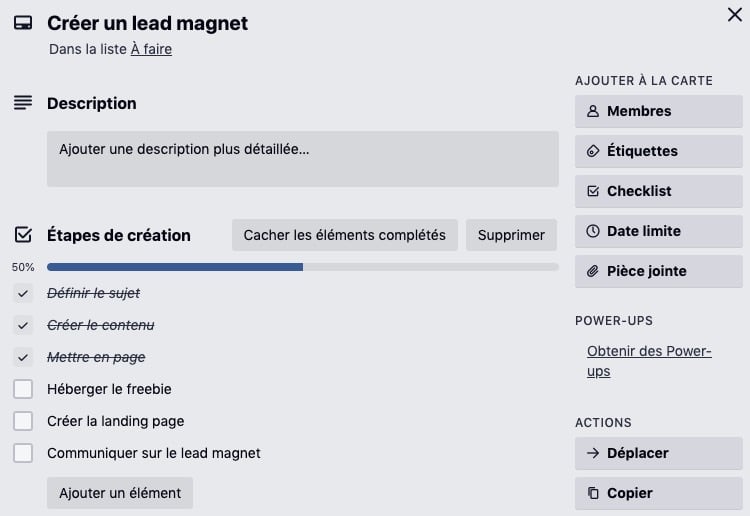This screenshot has width=750, height=516.
Task: Add a Checklist to the card
Action: tap(658, 191)
